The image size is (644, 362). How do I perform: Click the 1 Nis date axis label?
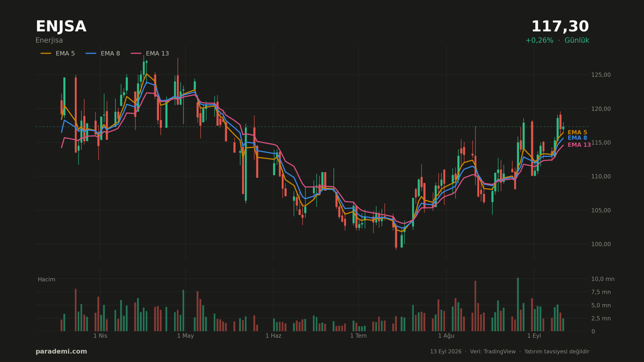point(100,336)
